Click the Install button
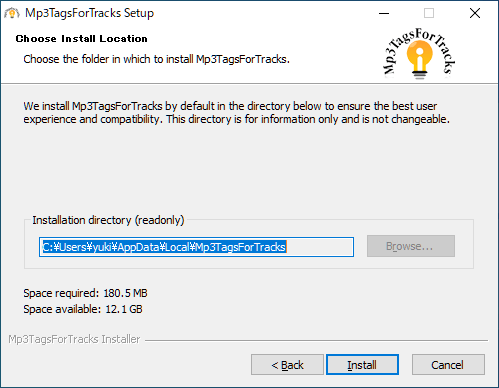This screenshot has height=388, width=499. coord(362,365)
